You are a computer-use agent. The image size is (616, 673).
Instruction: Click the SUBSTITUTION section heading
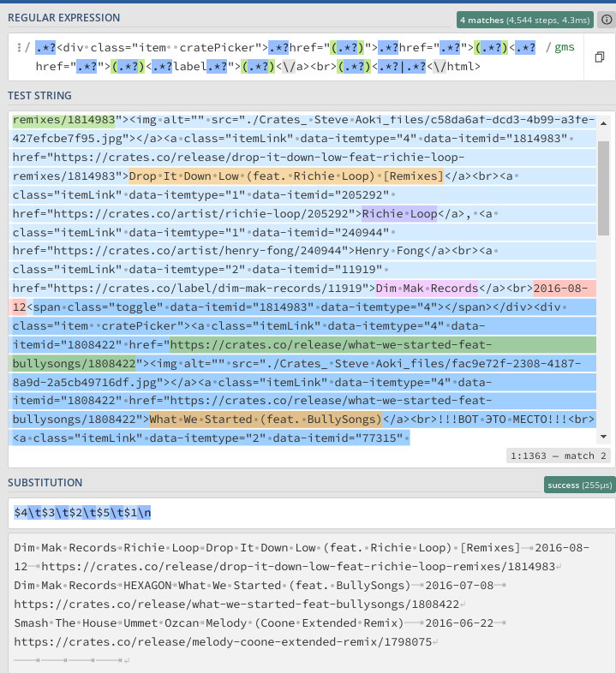point(45,482)
